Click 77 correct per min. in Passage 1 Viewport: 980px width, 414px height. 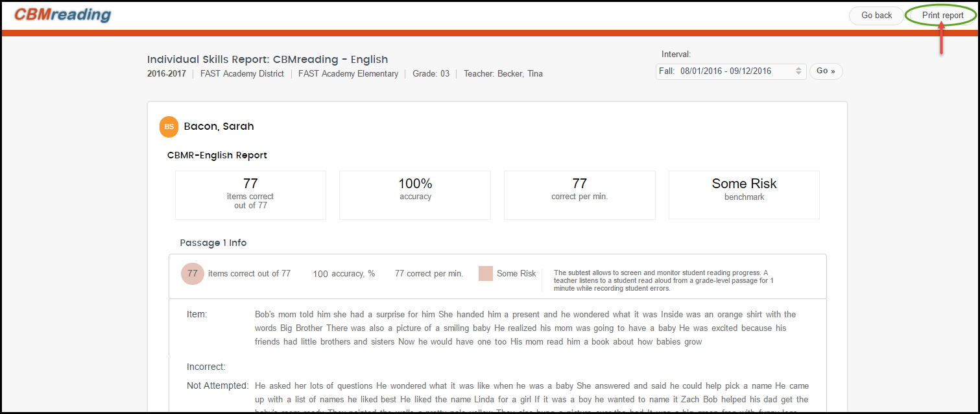click(x=429, y=274)
